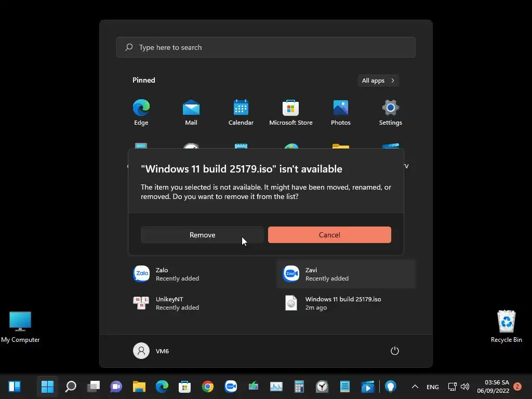Launch Microsoft Store from Pinned

coord(291,112)
